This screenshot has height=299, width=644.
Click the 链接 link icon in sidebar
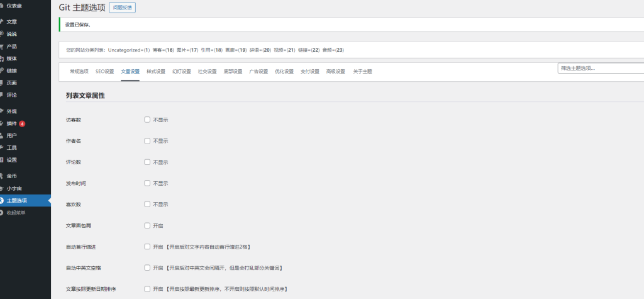click(x=1, y=71)
